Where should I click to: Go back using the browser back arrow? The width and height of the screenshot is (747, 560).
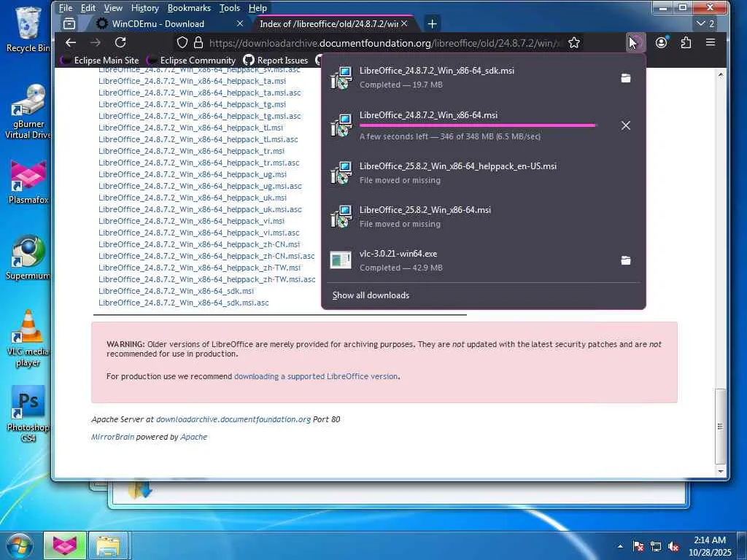(71, 43)
